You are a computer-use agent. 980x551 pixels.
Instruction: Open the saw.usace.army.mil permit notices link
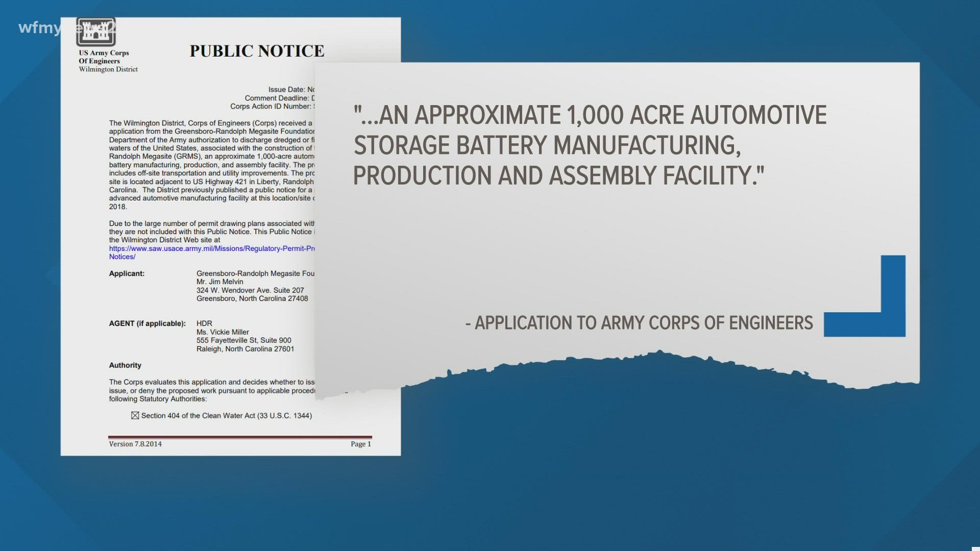pyautogui.click(x=212, y=253)
